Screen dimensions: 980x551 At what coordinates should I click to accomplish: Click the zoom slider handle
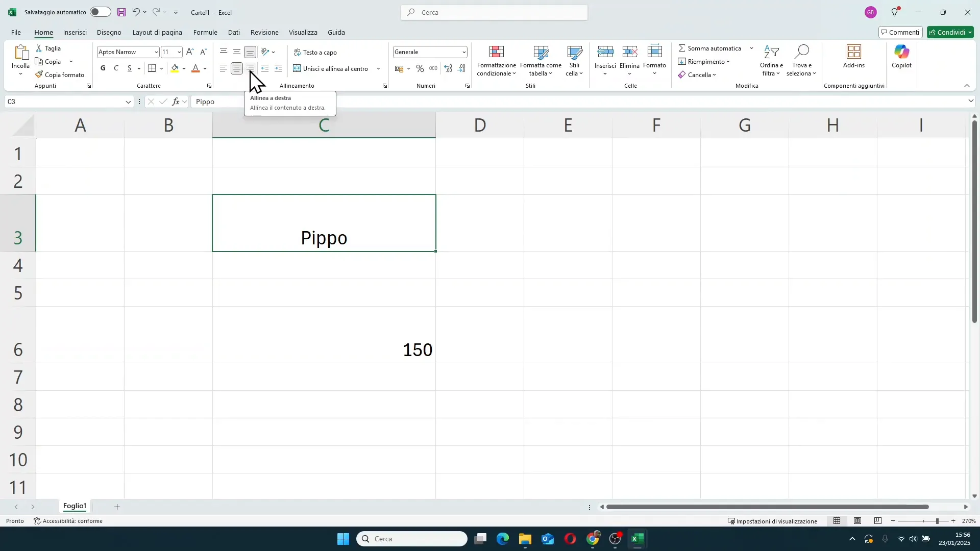tap(937, 521)
